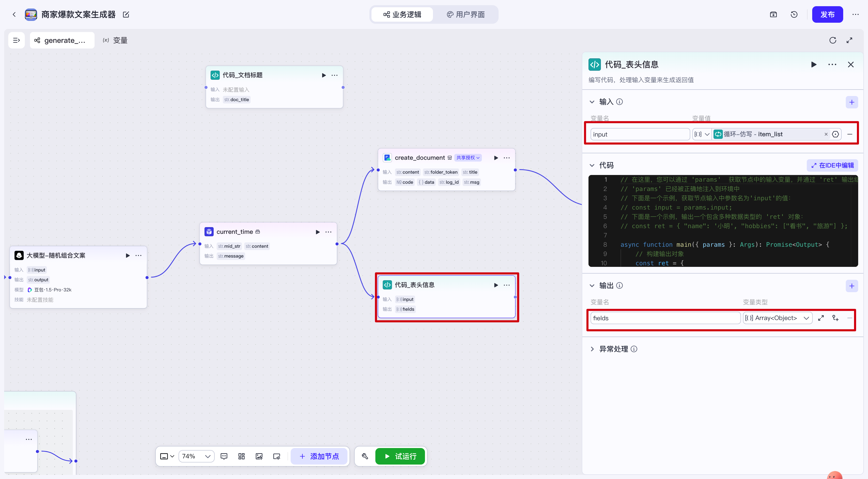Expand the 异常处理 section
This screenshot has height=479, width=868.
[592, 349]
